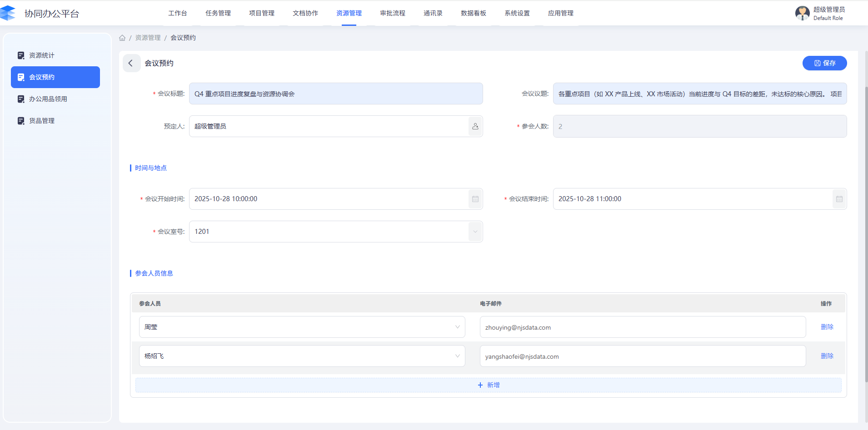The width and height of the screenshot is (868, 430).
Task: Click the back arrow beside 会议预约 title
Action: pos(131,63)
